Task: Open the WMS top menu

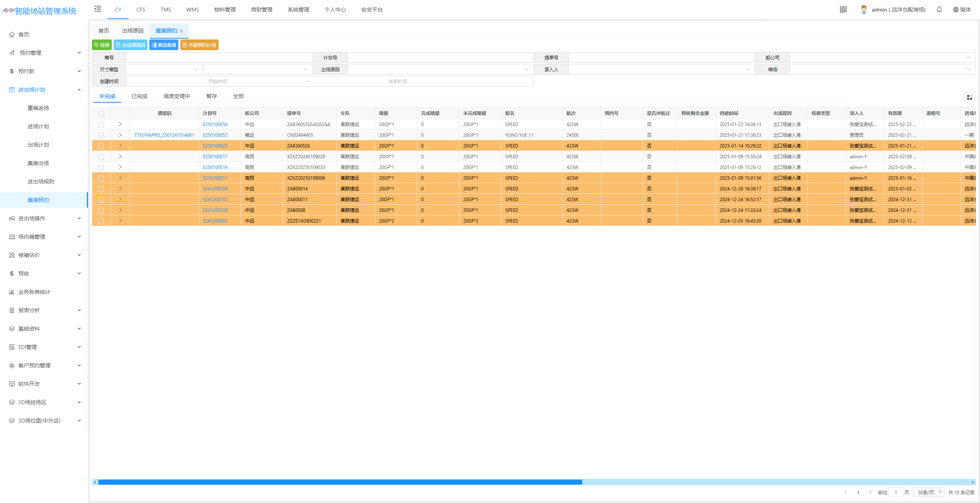Action: pyautogui.click(x=193, y=10)
